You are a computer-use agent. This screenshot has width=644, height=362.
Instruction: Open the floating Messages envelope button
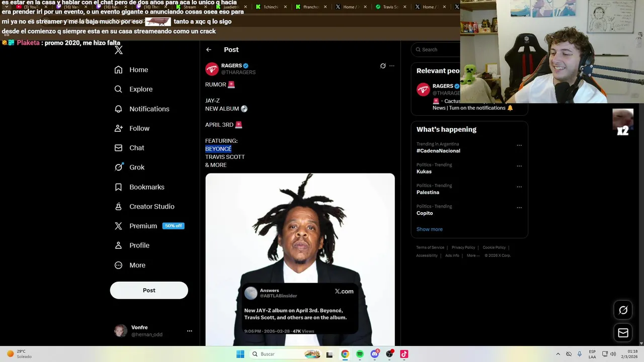(623, 333)
